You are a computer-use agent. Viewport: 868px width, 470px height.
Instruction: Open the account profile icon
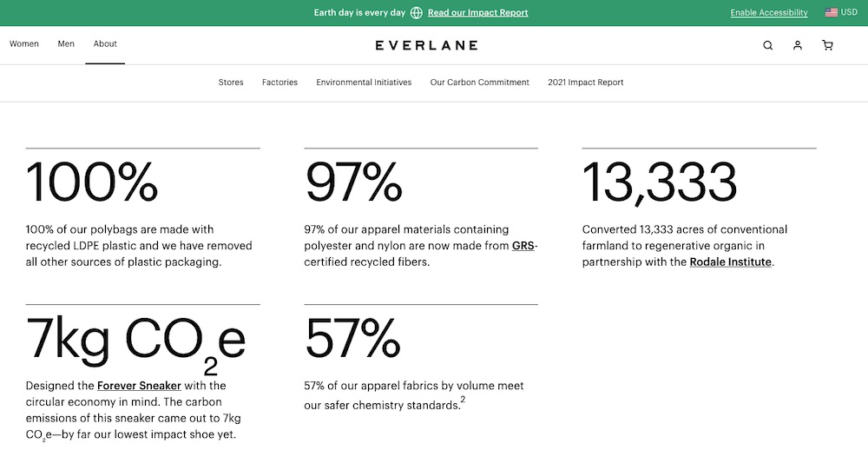(798, 45)
